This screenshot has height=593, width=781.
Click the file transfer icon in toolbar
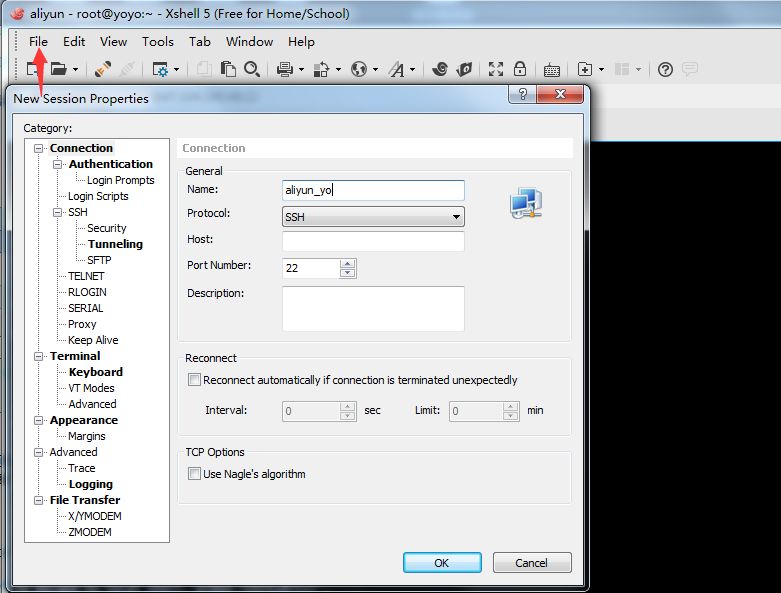pyautogui.click(x=321, y=69)
